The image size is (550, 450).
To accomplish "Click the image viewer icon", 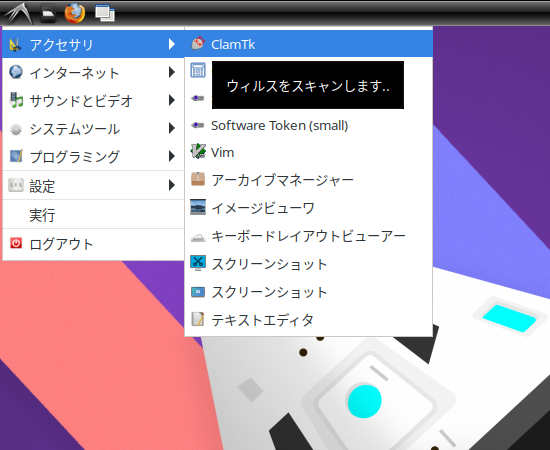I will pyautogui.click(x=198, y=207).
